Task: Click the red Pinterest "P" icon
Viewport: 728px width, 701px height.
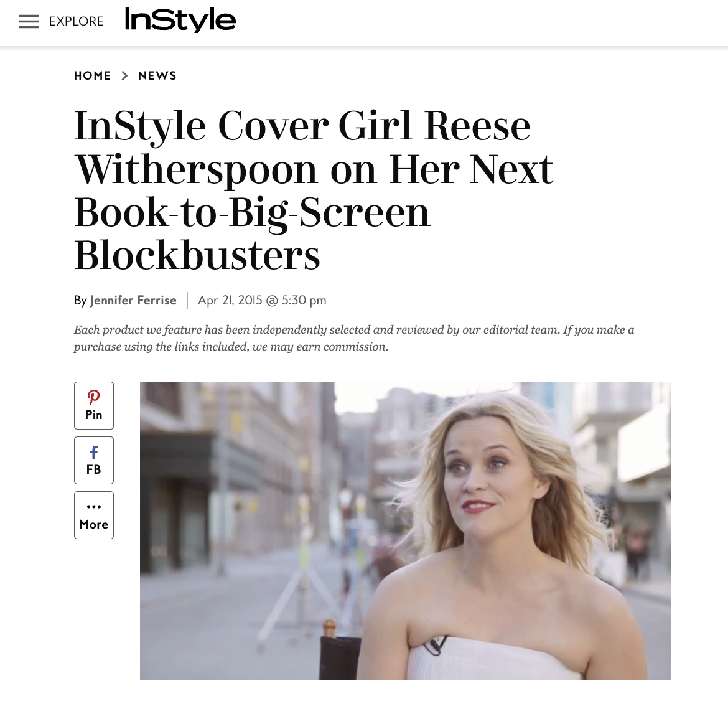Action: pos(93,396)
